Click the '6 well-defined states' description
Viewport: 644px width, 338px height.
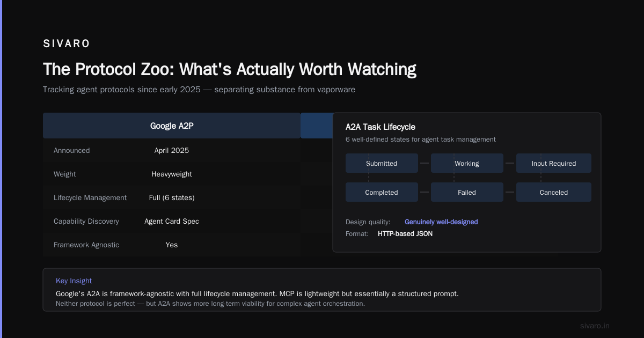421,139
